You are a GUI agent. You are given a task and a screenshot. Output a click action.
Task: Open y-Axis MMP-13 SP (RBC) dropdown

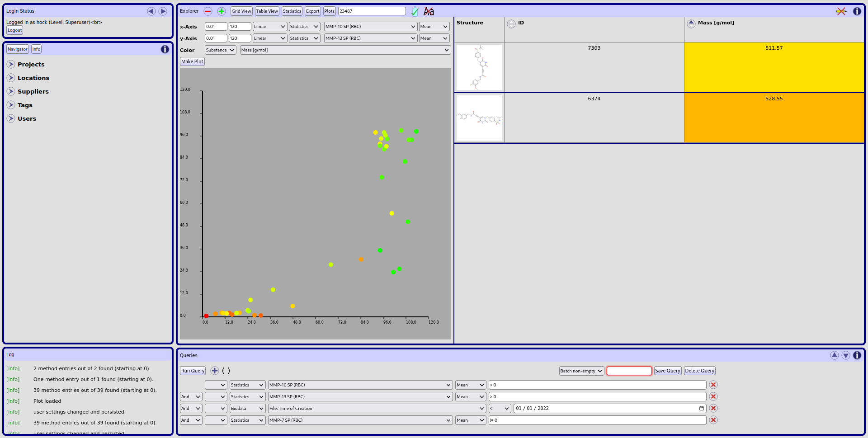(x=371, y=38)
